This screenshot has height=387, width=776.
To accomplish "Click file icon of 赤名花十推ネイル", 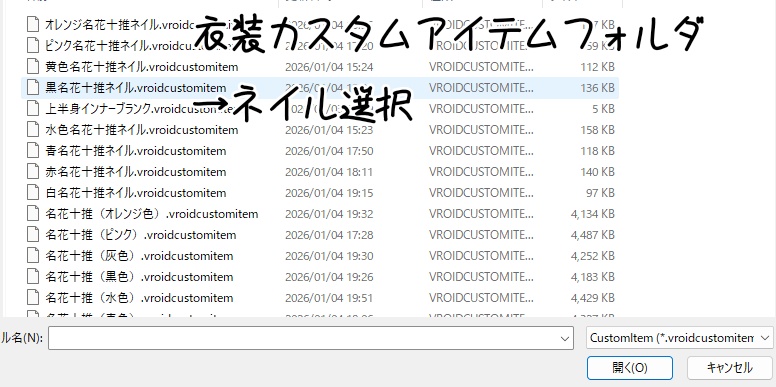I will (33, 172).
